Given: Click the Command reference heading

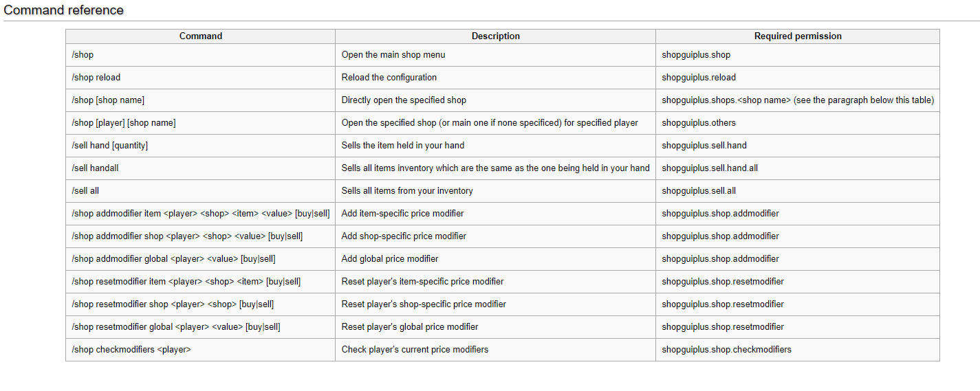Looking at the screenshot, I should [64, 10].
